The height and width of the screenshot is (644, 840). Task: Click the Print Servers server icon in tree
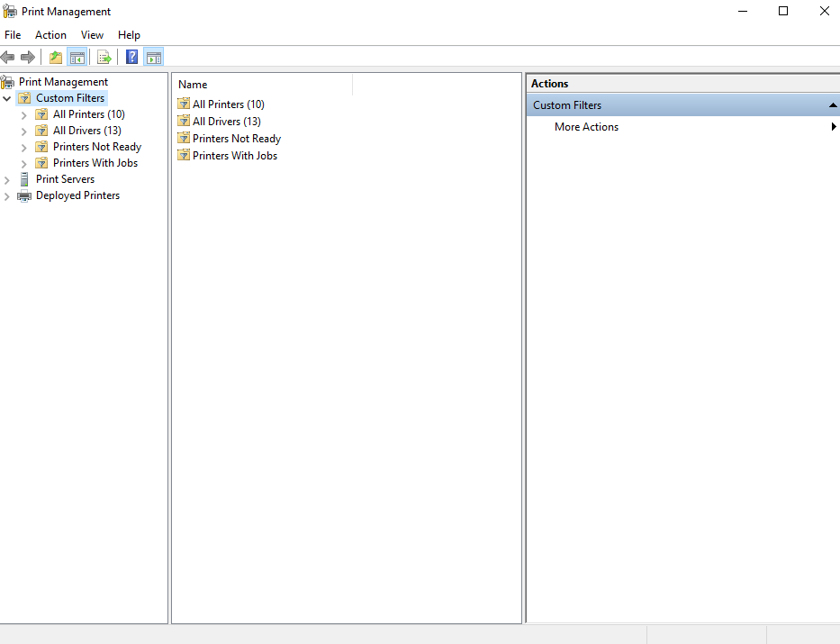pos(24,179)
